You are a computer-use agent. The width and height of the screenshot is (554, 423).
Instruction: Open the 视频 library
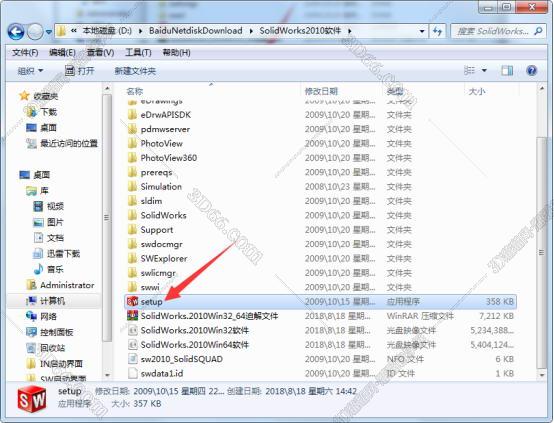[x=48, y=206]
